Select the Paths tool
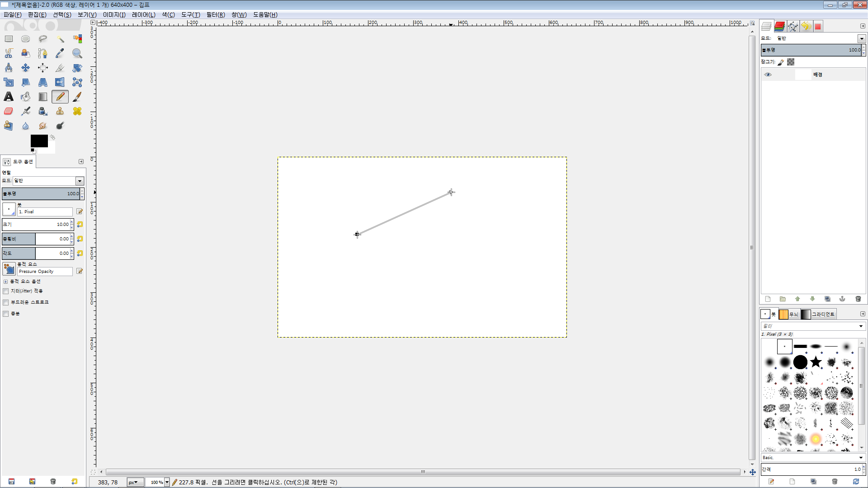 (43, 53)
